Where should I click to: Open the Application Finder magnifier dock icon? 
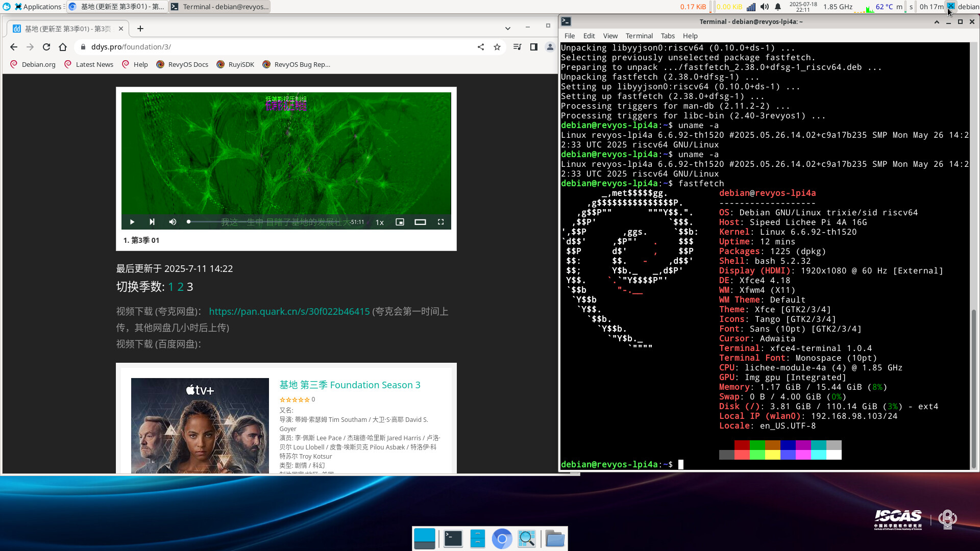[527, 539]
